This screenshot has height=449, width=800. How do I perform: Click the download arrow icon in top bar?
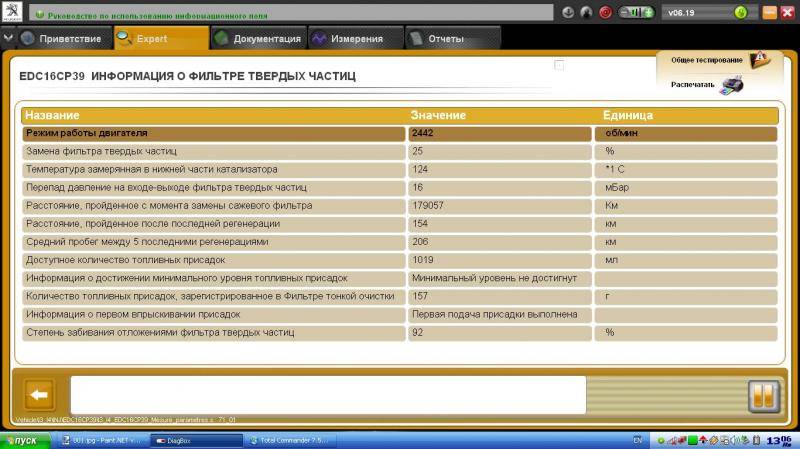pyautogui.click(x=569, y=13)
